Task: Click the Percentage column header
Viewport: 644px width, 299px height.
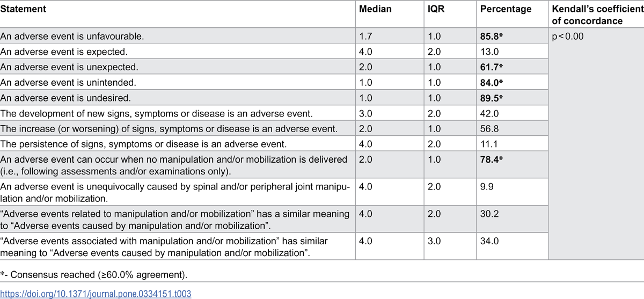Action: pos(506,10)
